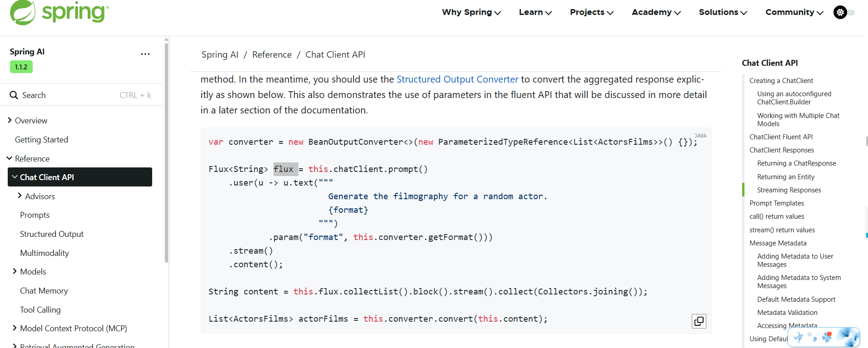The height and width of the screenshot is (348, 868).
Task: Open the Prompts page
Action: (x=35, y=215)
